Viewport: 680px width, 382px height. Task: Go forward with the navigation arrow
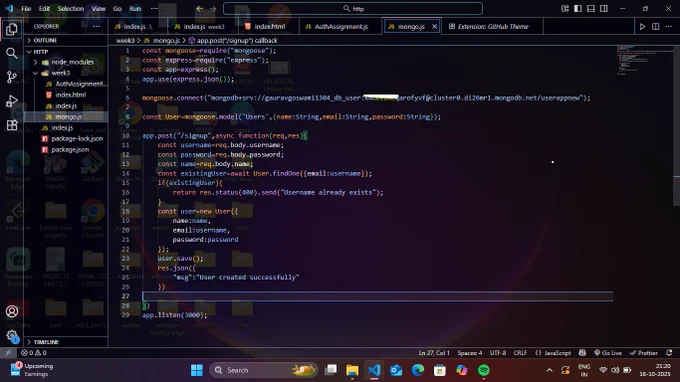[x=212, y=8]
